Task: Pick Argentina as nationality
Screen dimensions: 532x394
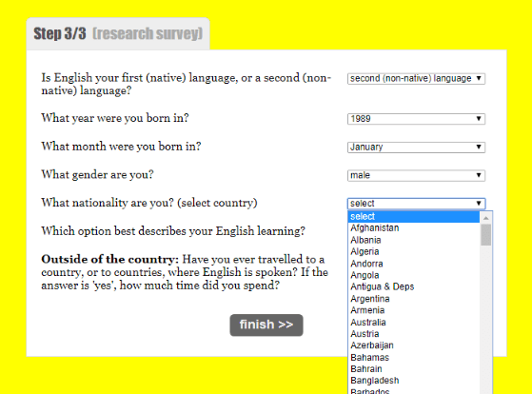Action: 414,299
